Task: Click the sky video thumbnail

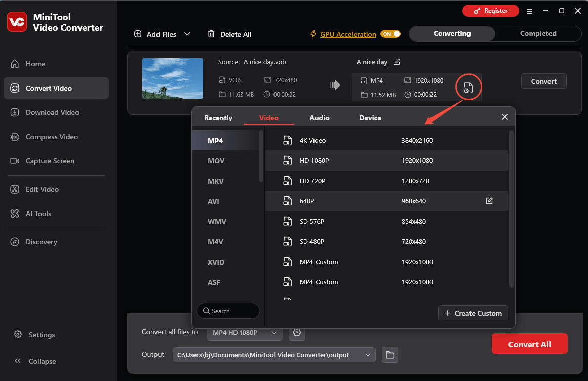Action: (x=173, y=78)
